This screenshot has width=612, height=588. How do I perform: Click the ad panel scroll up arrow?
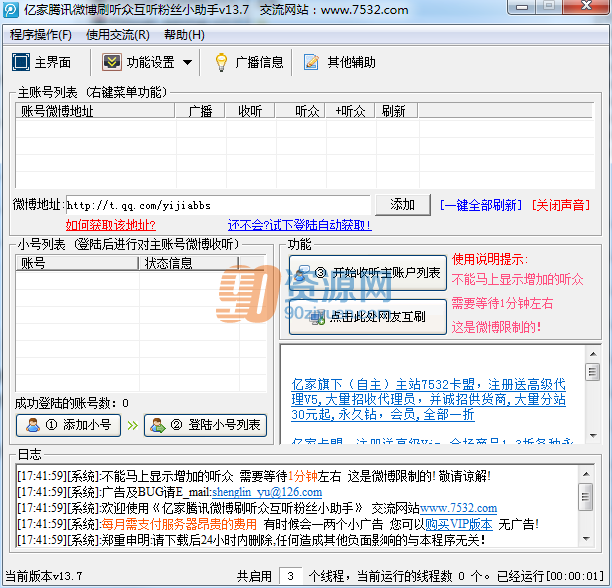coord(593,354)
